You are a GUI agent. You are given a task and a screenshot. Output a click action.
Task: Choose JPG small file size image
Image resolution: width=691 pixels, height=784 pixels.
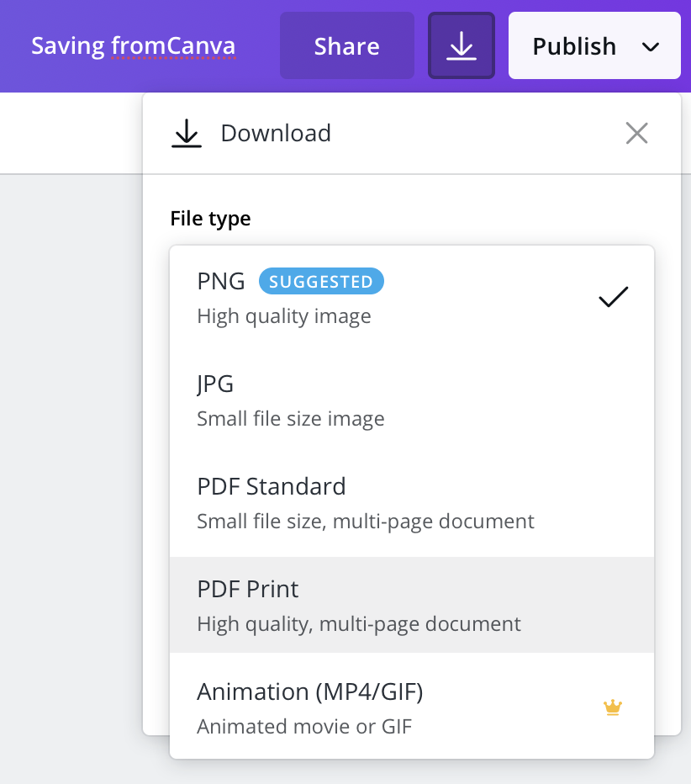412,401
